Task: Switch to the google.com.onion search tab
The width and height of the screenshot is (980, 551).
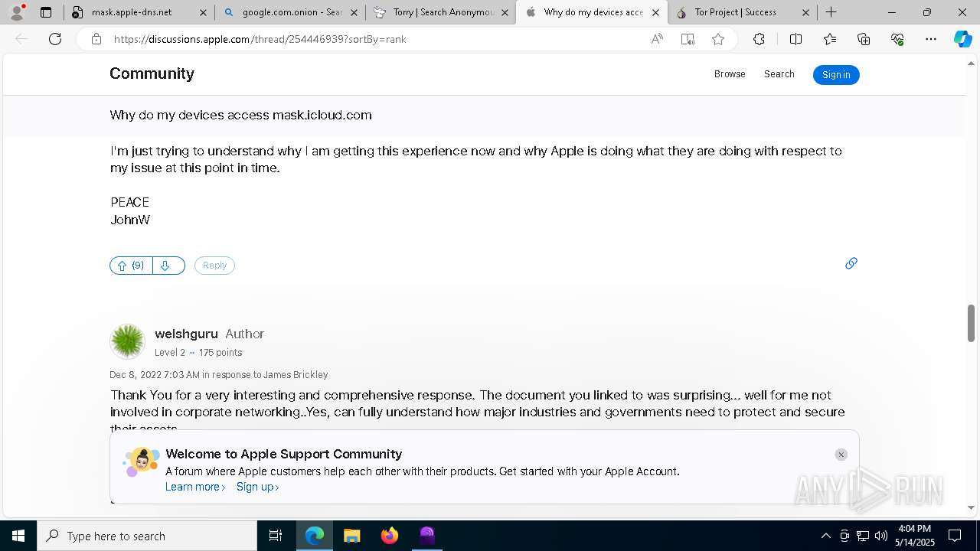Action: (289, 12)
